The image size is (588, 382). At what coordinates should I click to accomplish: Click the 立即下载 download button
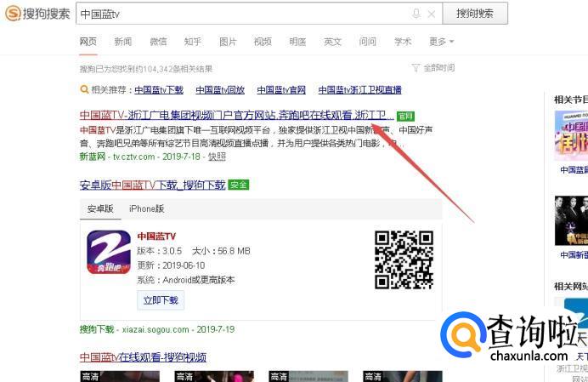tap(161, 300)
